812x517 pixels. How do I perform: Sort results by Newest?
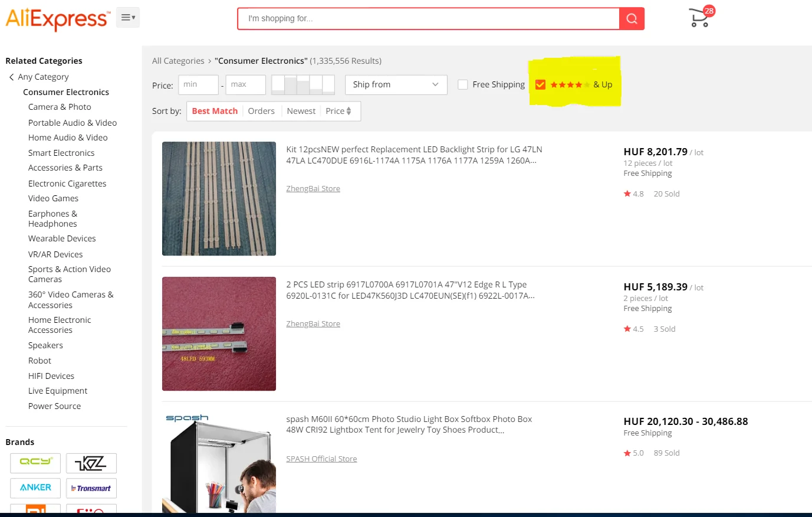pyautogui.click(x=301, y=111)
